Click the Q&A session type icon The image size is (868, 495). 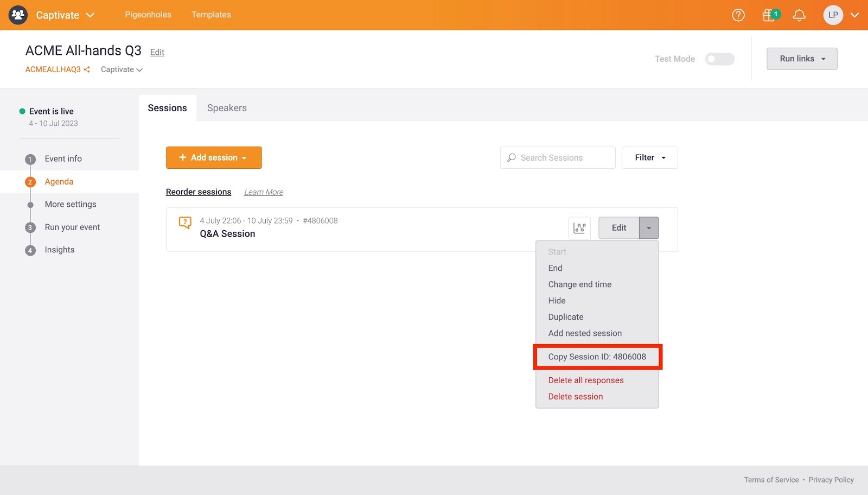click(x=185, y=223)
